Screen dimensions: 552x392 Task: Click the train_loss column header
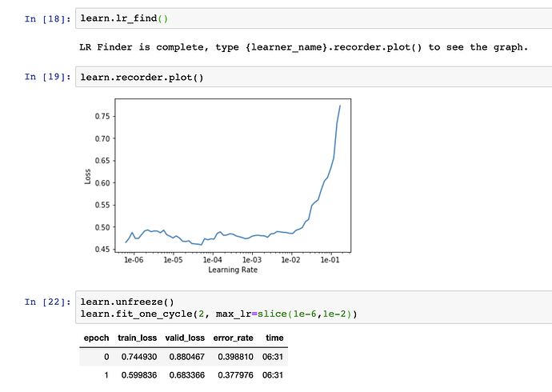click(x=138, y=338)
